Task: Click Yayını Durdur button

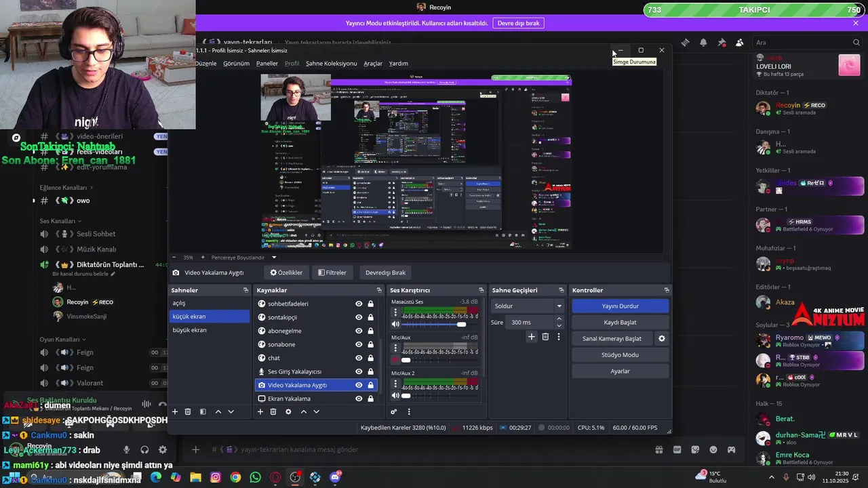Action: [x=620, y=306]
